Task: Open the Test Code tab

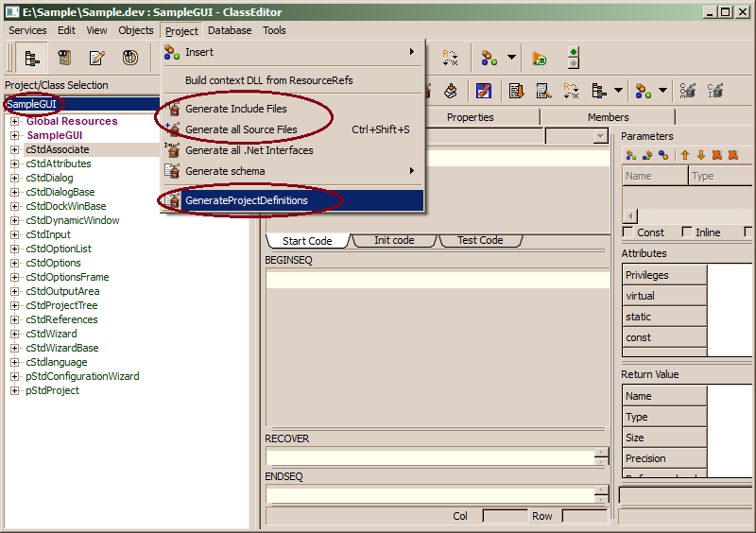Action: (x=480, y=240)
